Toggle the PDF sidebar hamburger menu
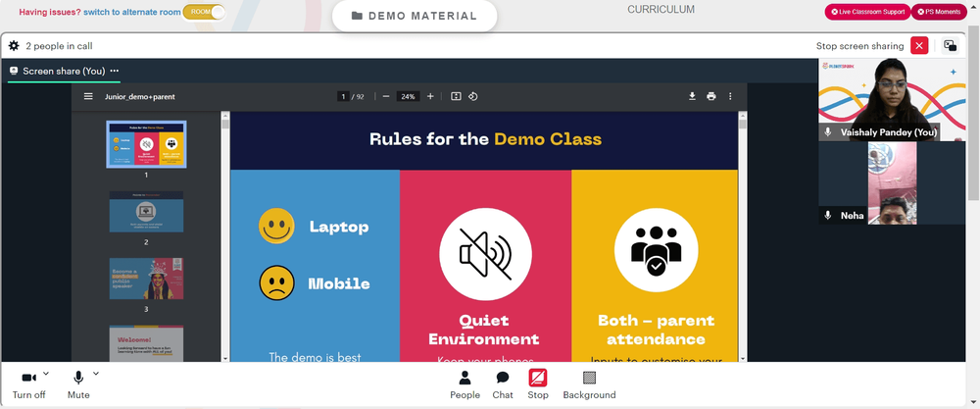The image size is (980, 409). pyautogui.click(x=89, y=96)
